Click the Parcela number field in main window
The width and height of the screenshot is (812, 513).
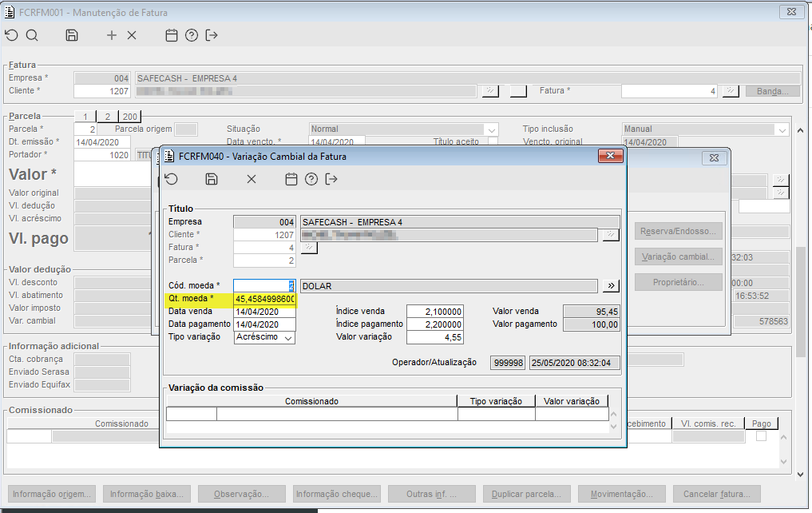click(x=85, y=129)
